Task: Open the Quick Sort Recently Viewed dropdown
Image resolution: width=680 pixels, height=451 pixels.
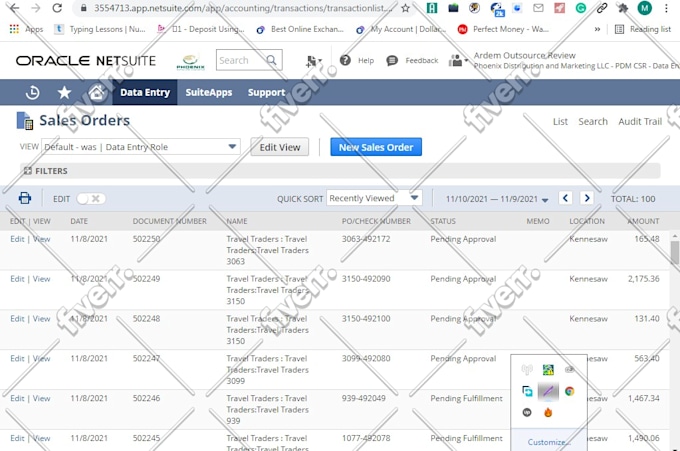Action: point(373,198)
